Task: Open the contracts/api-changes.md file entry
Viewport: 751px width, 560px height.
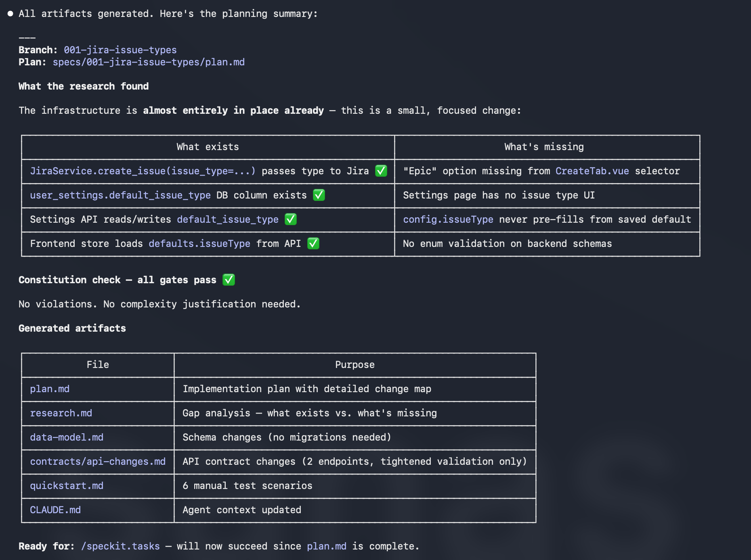Action: (98, 462)
